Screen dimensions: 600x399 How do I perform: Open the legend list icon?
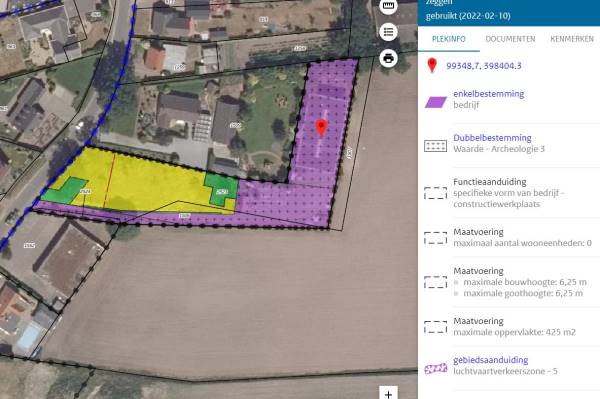coord(388,32)
